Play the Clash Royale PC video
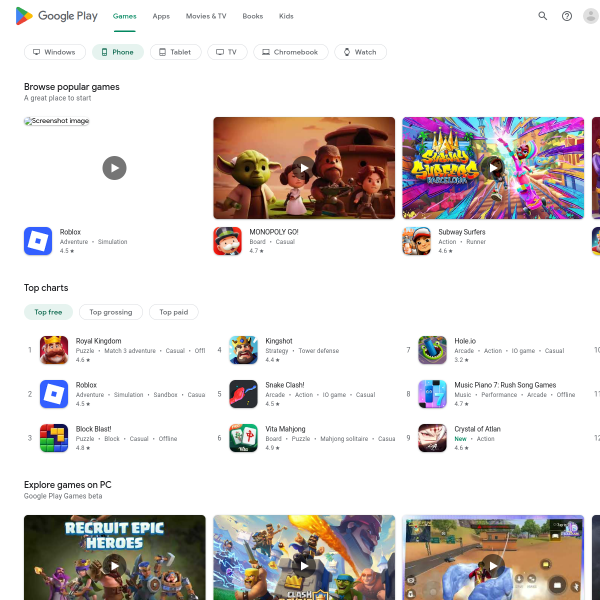Image resolution: width=600 pixels, height=600 pixels. coord(304,566)
